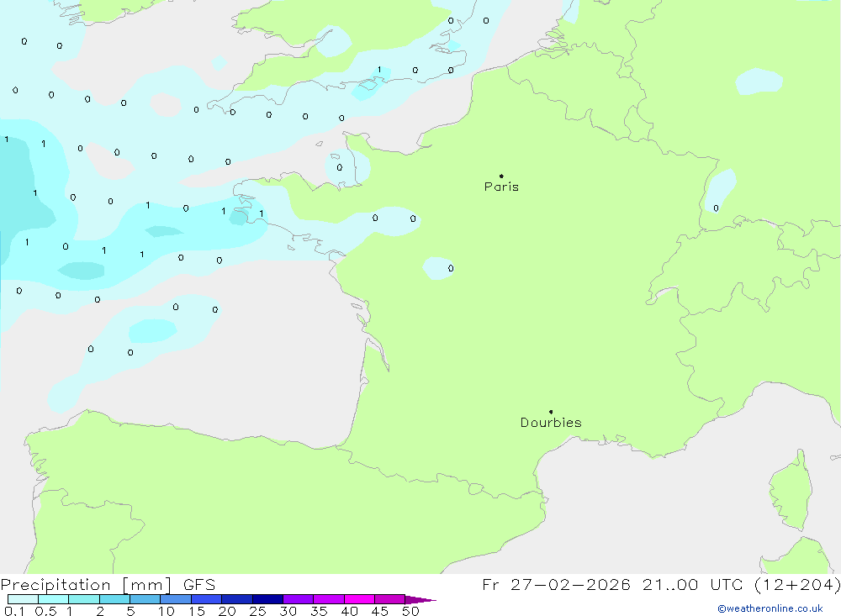Click the '30' legend scale value
The height and width of the screenshot is (616, 841).
[288, 611]
